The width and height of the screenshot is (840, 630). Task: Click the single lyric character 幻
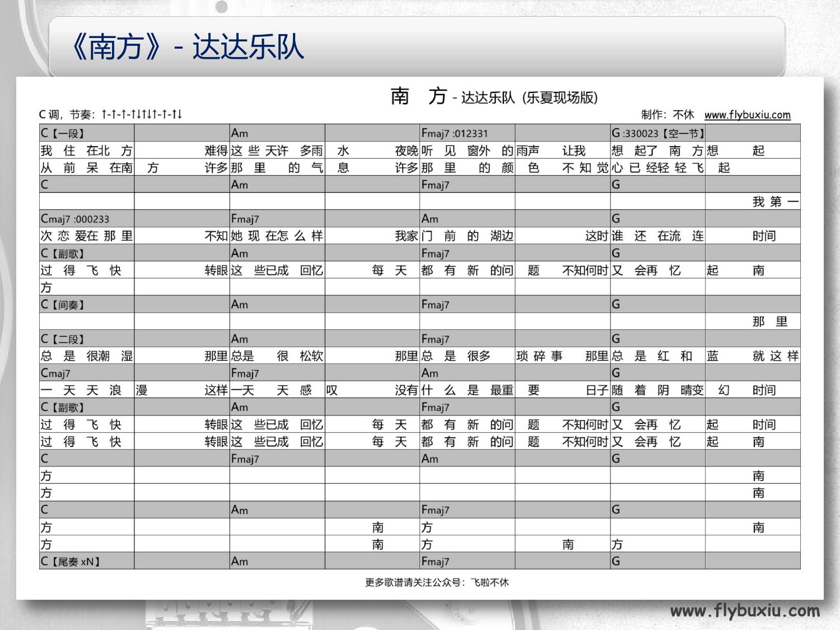click(x=724, y=390)
